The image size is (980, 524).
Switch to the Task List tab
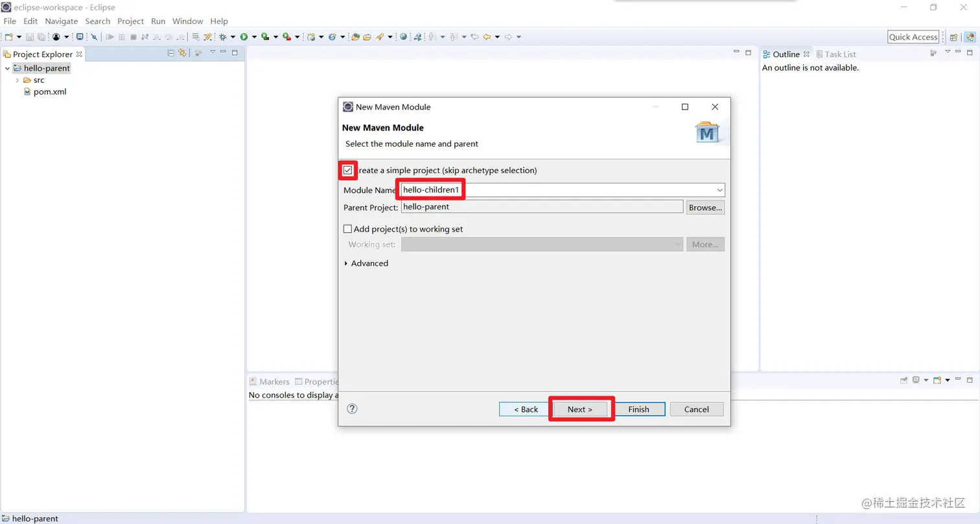point(836,54)
